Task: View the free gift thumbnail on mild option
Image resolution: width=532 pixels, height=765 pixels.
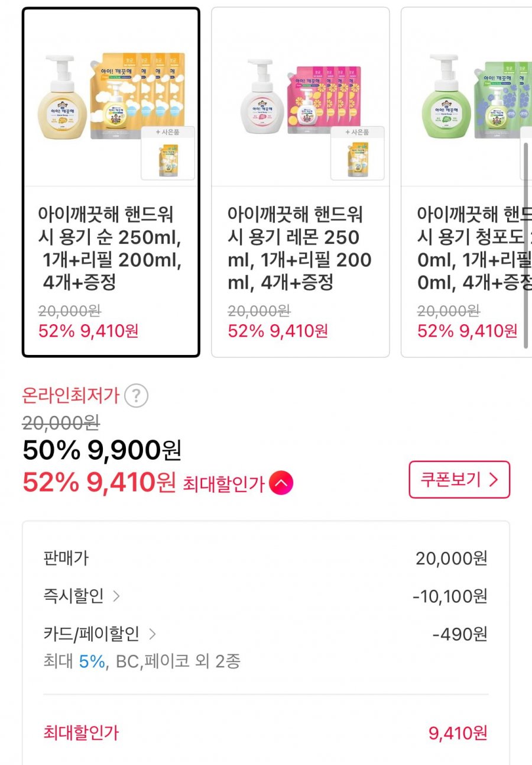Action: [x=168, y=158]
